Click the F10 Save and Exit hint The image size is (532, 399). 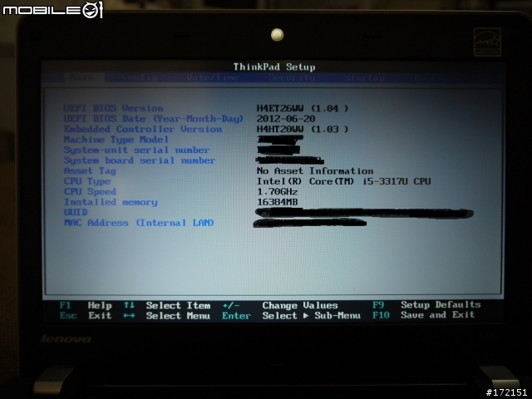tap(424, 315)
